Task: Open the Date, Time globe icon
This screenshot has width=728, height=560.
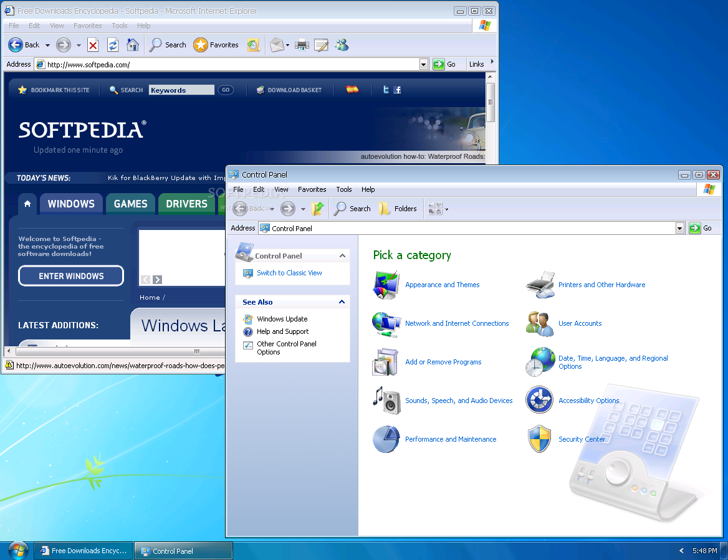Action: point(540,362)
